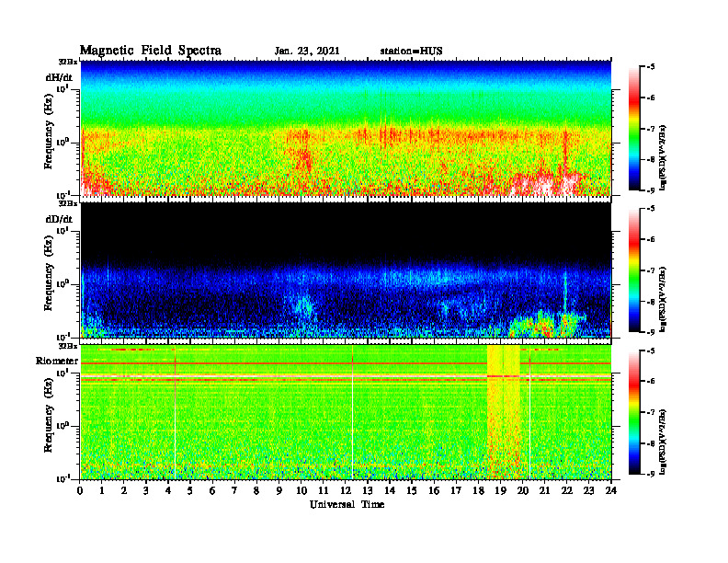Click the hour '0' tick label

(x=80, y=490)
